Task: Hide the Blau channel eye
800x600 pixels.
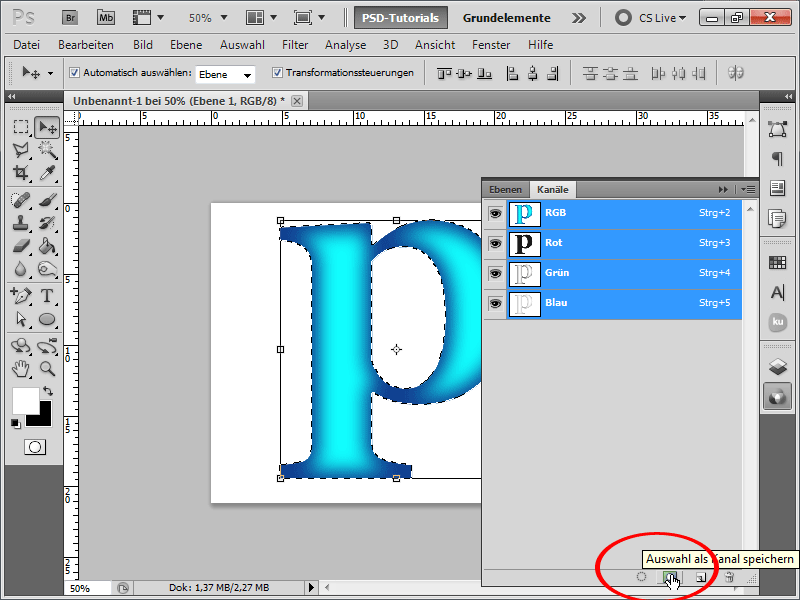Action: 495,304
